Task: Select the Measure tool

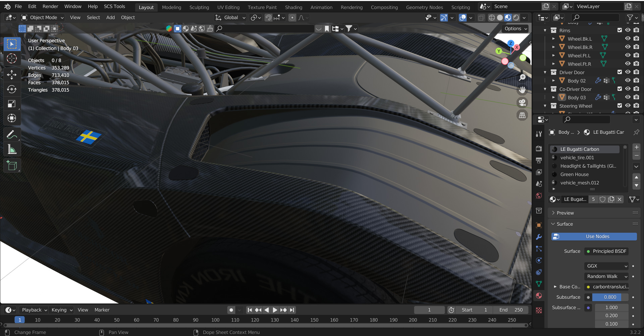Action: coord(12,150)
